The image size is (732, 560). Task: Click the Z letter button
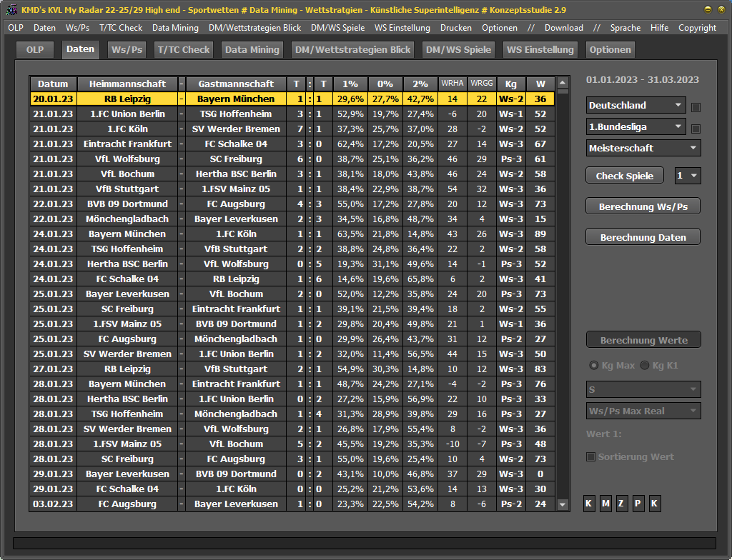coord(621,504)
